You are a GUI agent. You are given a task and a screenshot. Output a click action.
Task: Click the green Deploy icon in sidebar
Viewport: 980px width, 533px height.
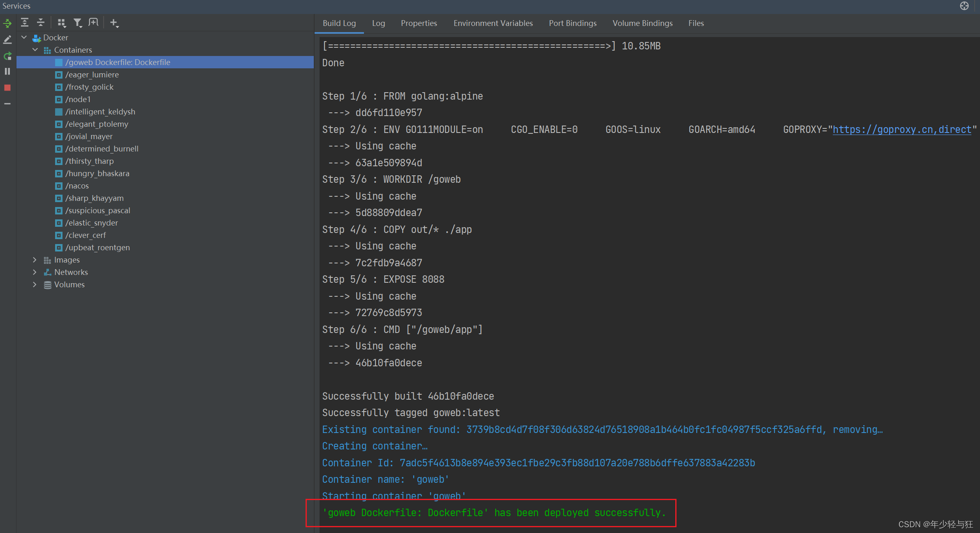7,23
